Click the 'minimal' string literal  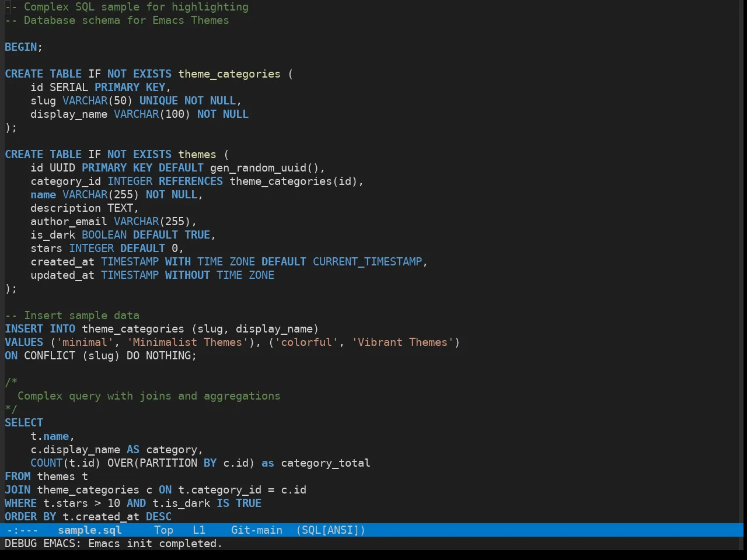(85, 342)
